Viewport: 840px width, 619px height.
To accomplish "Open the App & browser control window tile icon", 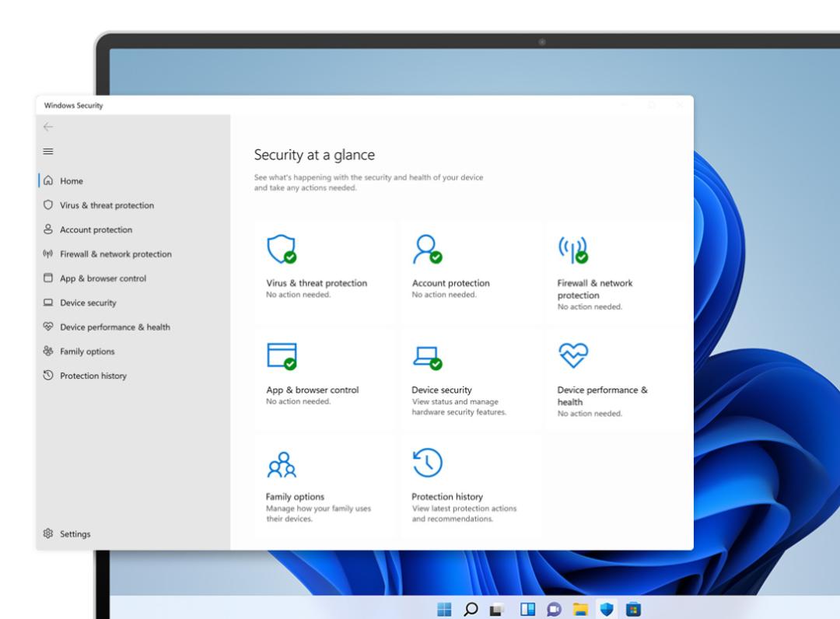I will 281,355.
